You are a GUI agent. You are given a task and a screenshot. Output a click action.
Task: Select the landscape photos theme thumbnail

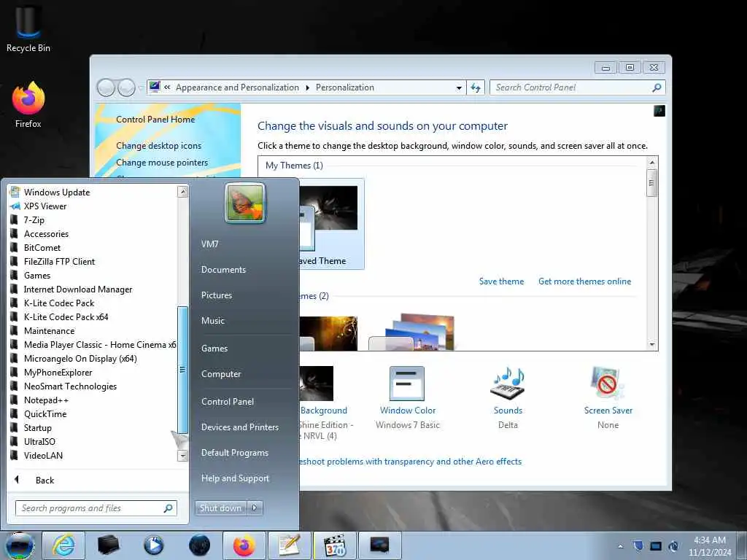(413, 332)
